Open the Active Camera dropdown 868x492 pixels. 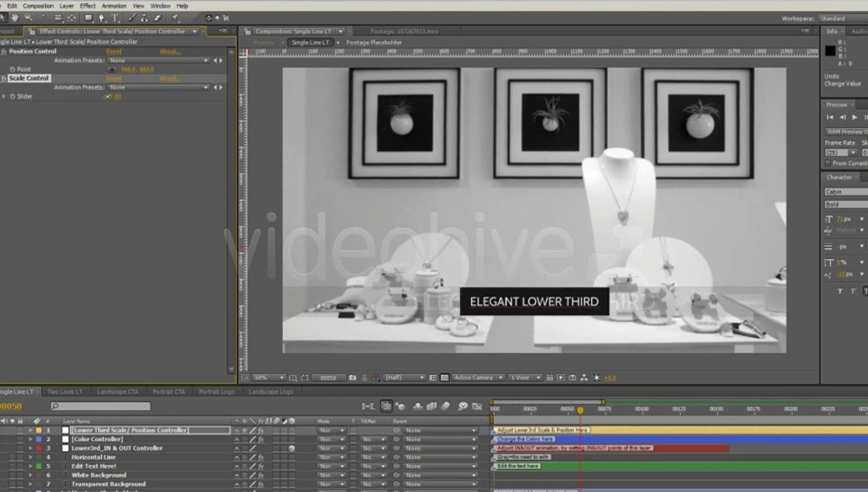pyautogui.click(x=478, y=378)
